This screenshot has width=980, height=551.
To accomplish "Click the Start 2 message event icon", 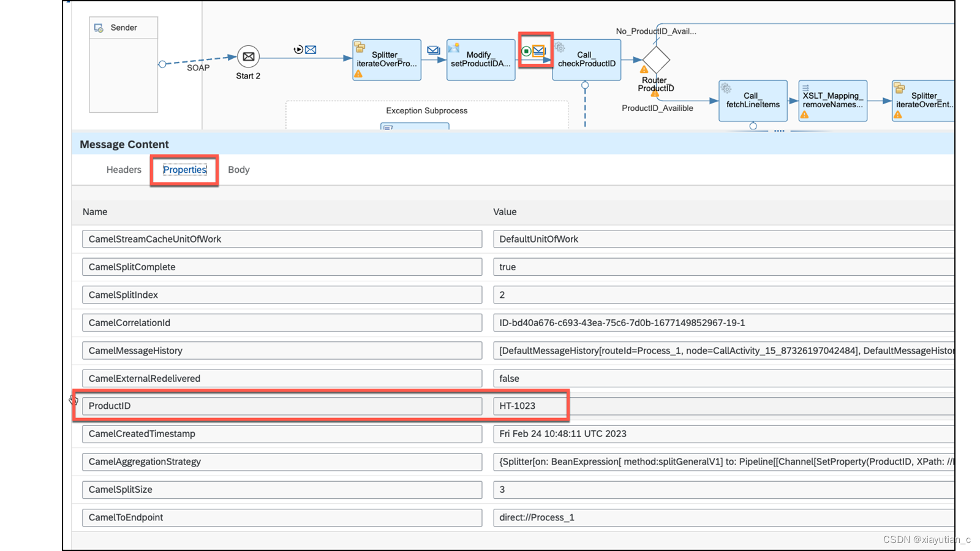I will [x=248, y=57].
